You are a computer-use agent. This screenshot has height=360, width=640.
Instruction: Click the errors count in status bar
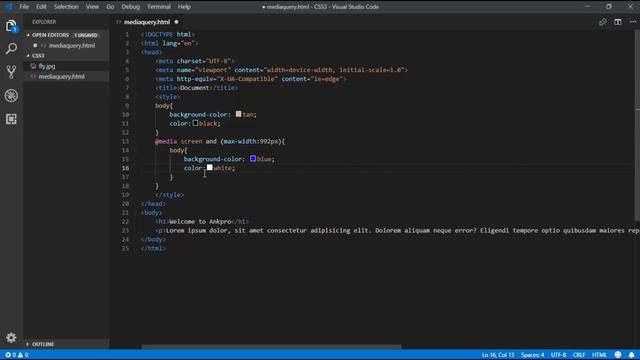point(10,355)
